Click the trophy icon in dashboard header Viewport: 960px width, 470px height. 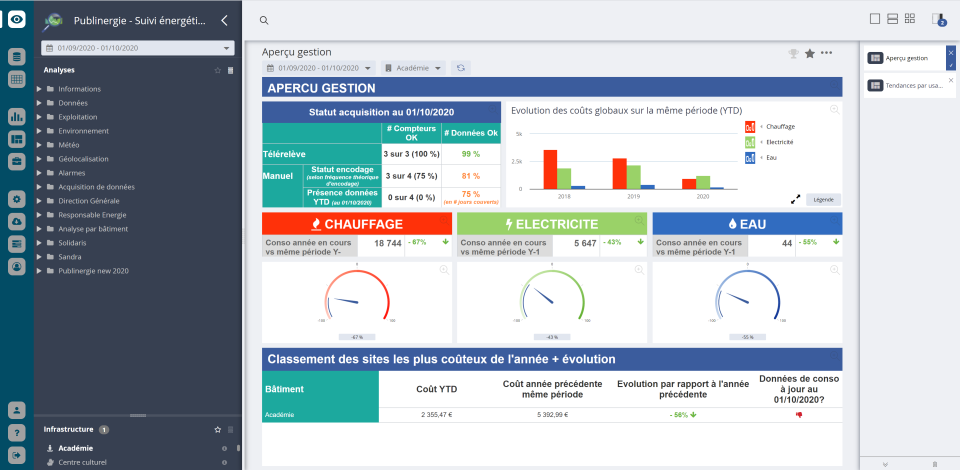(x=793, y=53)
